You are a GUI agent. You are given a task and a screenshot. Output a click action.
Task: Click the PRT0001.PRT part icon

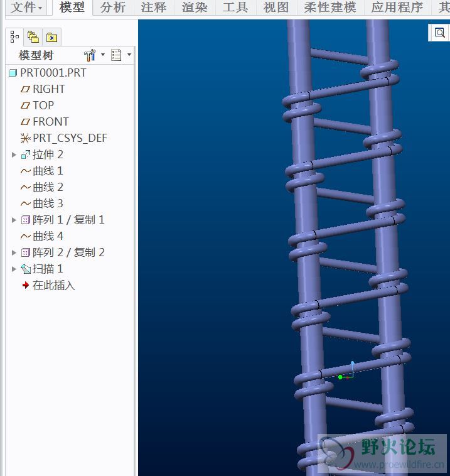coord(13,73)
